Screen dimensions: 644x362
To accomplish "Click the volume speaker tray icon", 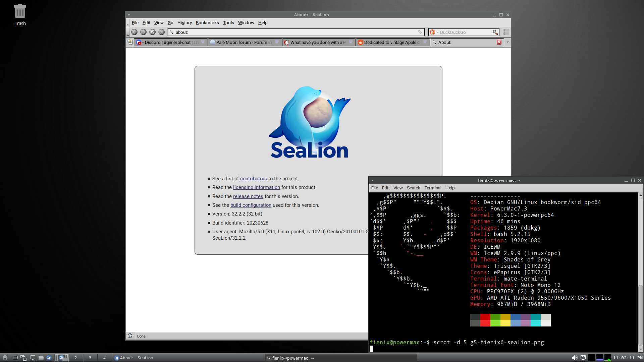I will point(575,358).
